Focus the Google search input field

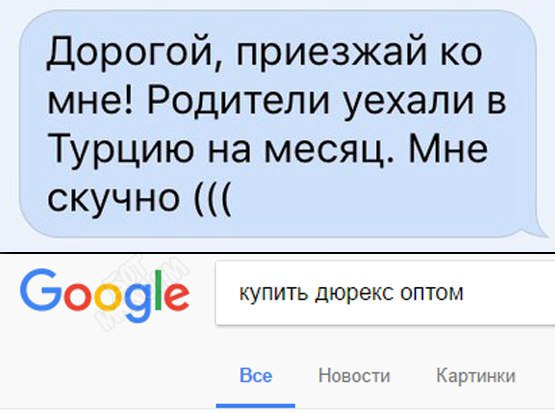point(385,293)
